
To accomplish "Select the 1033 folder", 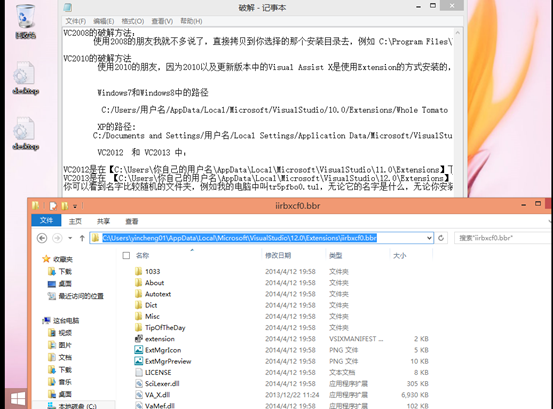I will point(147,271).
